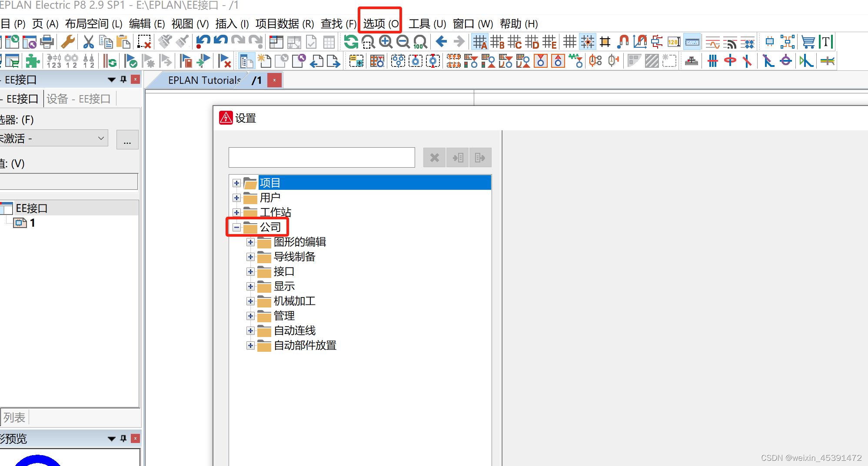
Task: Select the 显示 folder in settings tree
Action: [x=284, y=286]
